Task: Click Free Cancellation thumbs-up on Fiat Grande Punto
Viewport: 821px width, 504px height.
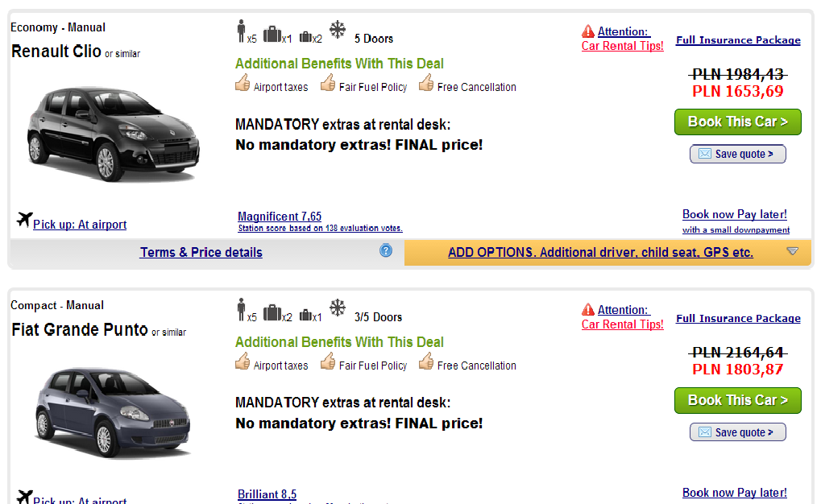Action: click(x=426, y=361)
